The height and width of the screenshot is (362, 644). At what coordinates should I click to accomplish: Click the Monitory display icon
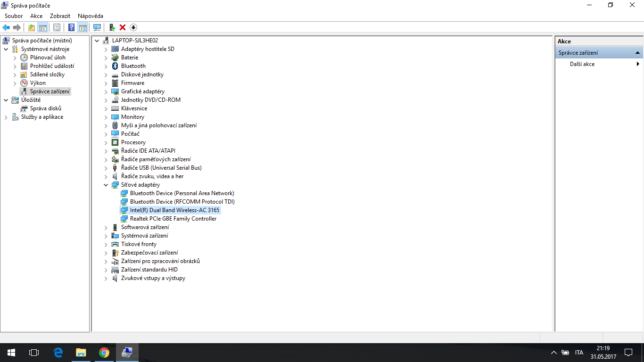(115, 117)
